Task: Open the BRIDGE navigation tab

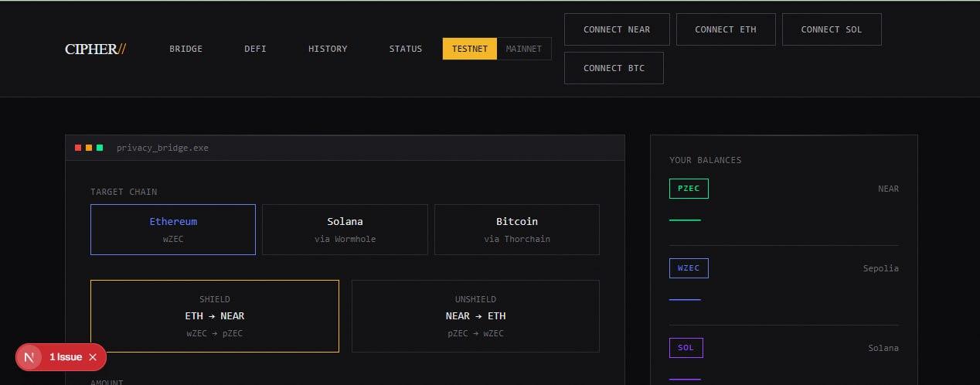Action: pos(186,49)
